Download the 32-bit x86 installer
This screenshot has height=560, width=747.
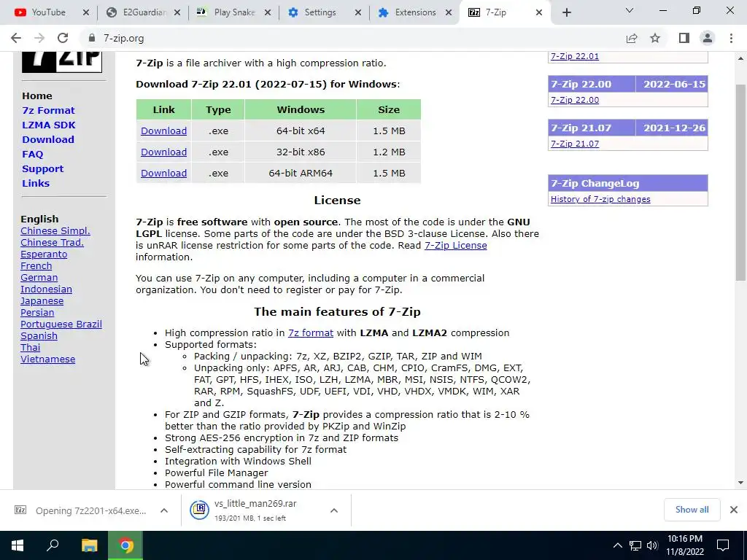click(163, 152)
